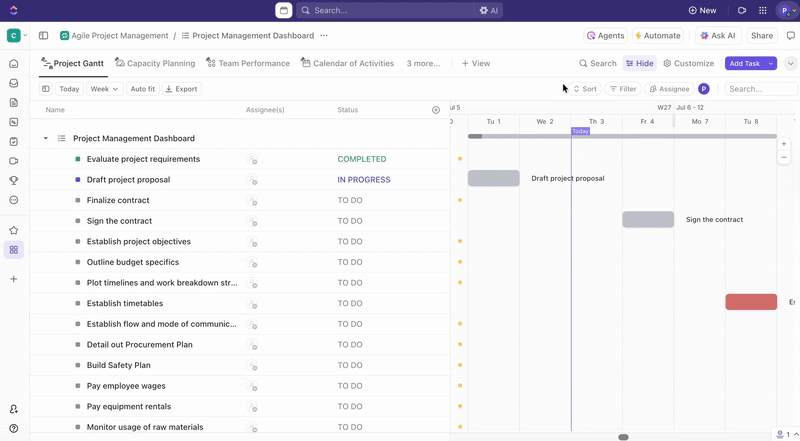Toggle the Assignee filter chip
Viewport: 800px width, 441px height.
[669, 89]
